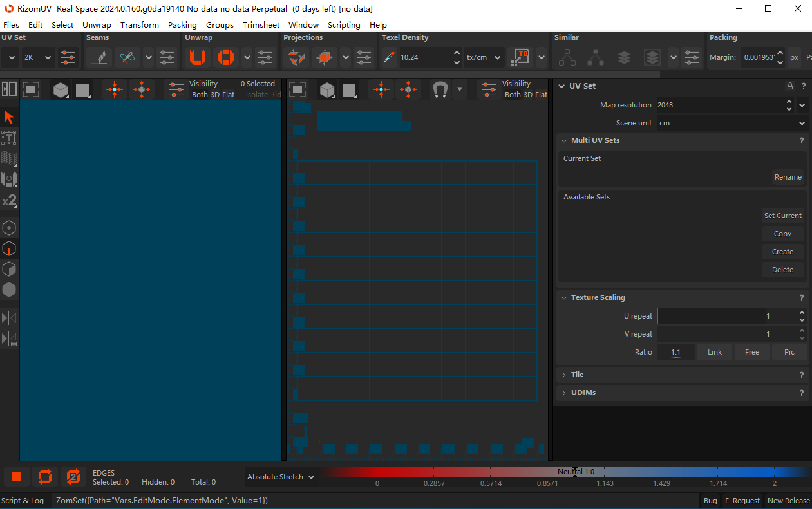Screen dimensions: 812x509
Task: Click the update loop arrows icon
Action: click(45, 477)
